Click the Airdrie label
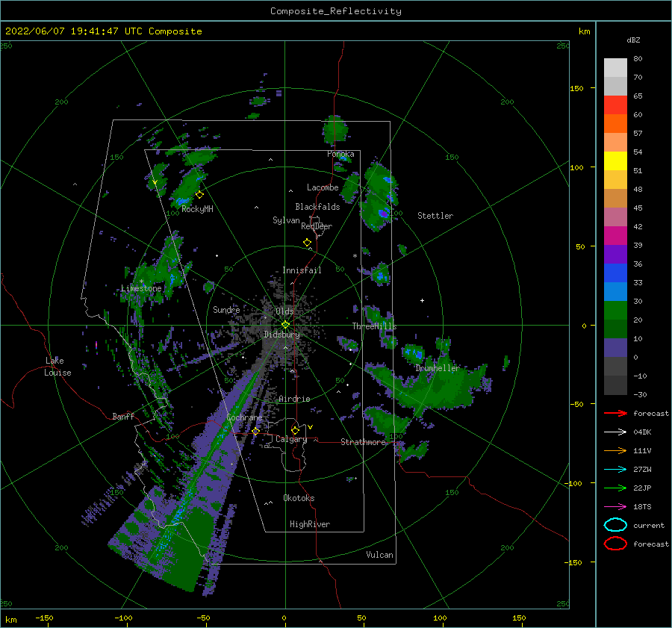Image resolution: width=672 pixels, height=628 pixels. point(294,399)
